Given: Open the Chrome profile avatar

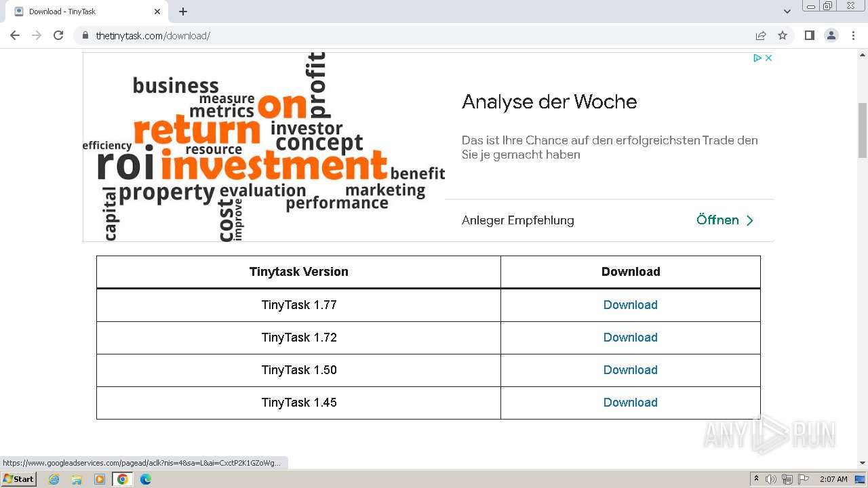Looking at the screenshot, I should tap(831, 35).
